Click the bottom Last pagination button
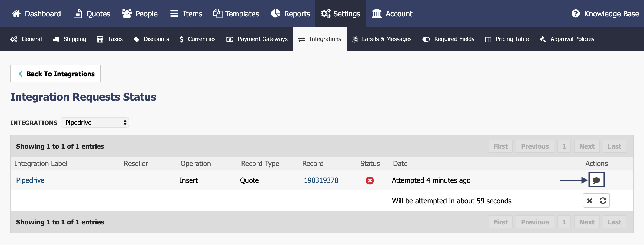This screenshot has width=644, height=245. pyautogui.click(x=615, y=222)
